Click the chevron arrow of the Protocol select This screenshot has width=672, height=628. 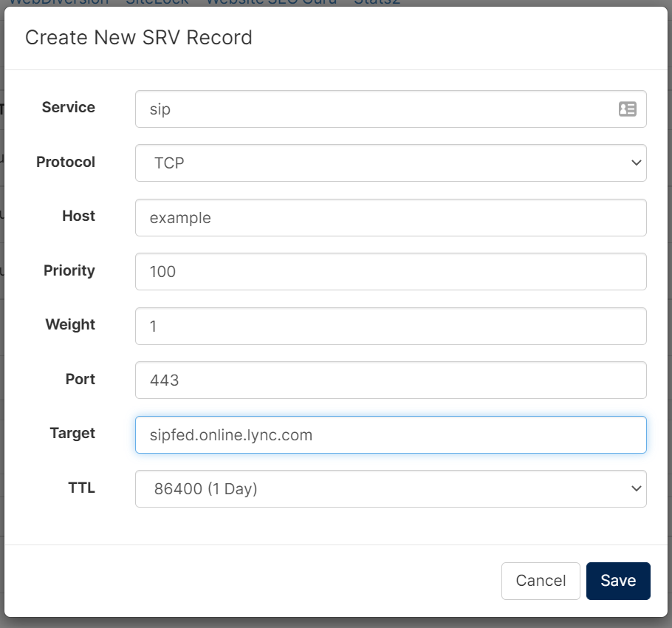click(x=636, y=163)
